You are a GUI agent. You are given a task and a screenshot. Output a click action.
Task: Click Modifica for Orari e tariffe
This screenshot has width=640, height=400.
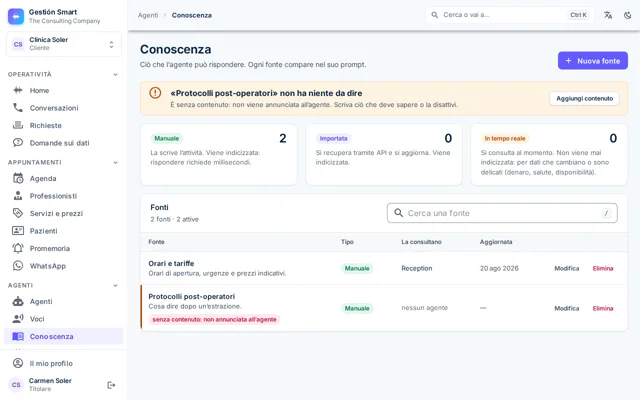pyautogui.click(x=567, y=268)
